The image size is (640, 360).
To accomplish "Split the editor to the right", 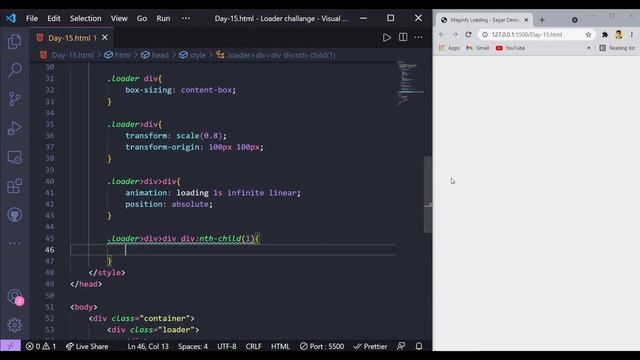I will [403, 37].
